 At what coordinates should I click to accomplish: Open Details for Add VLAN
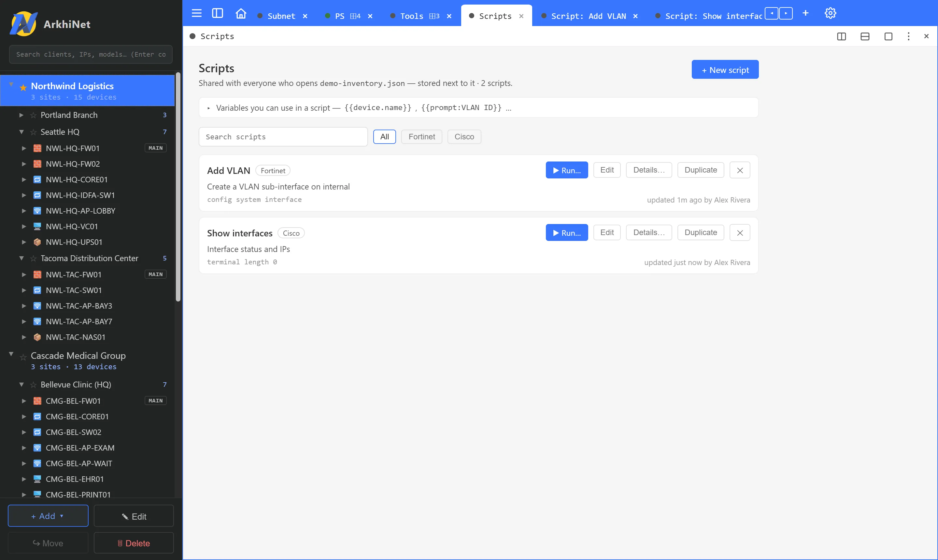648,170
